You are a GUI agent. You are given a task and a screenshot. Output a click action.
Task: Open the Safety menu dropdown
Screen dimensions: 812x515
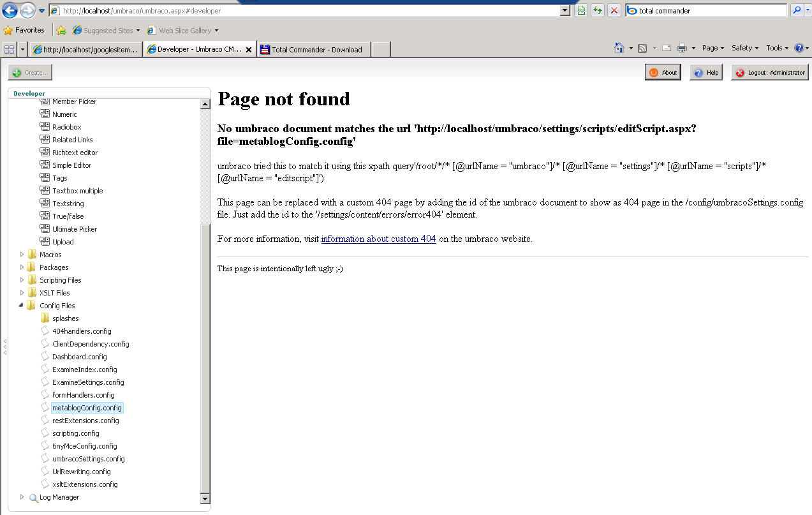point(745,48)
